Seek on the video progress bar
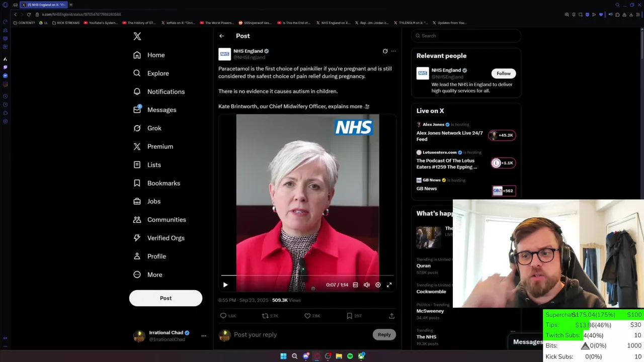Image resolution: width=644 pixels, height=362 pixels. coord(307,276)
